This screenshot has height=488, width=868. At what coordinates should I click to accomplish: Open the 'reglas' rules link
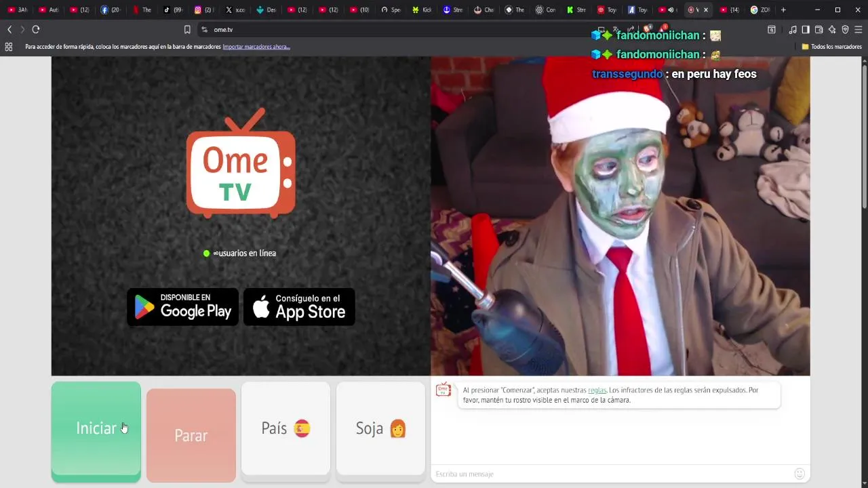[x=597, y=390]
